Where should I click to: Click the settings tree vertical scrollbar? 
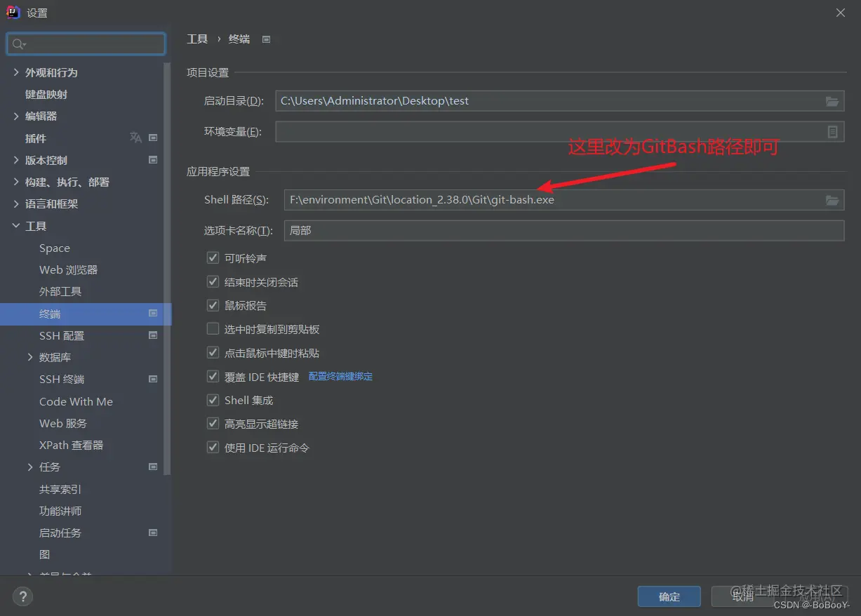[x=167, y=269]
